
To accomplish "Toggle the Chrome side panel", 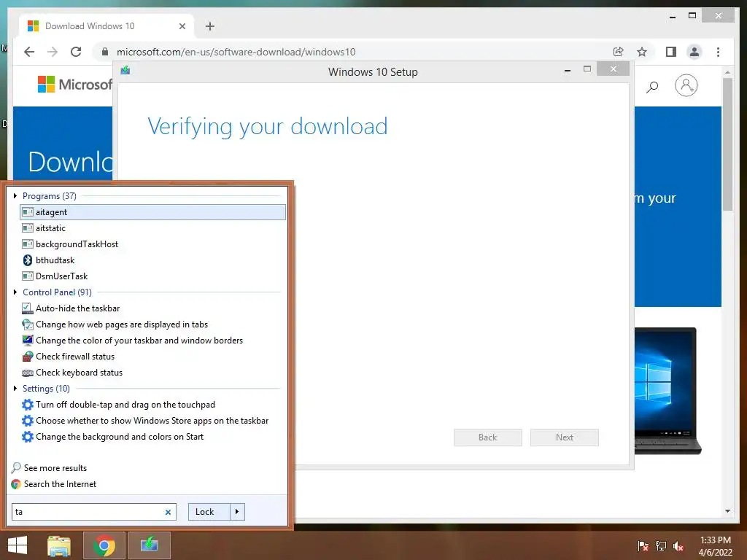I will pos(671,52).
